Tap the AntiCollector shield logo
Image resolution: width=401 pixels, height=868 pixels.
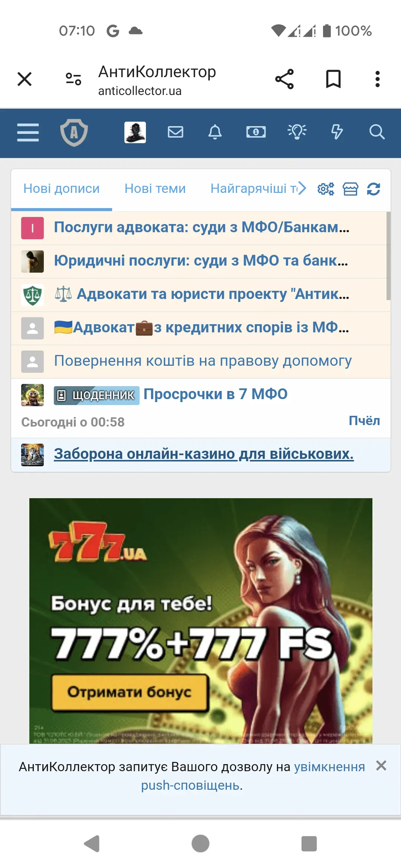pyautogui.click(x=74, y=132)
